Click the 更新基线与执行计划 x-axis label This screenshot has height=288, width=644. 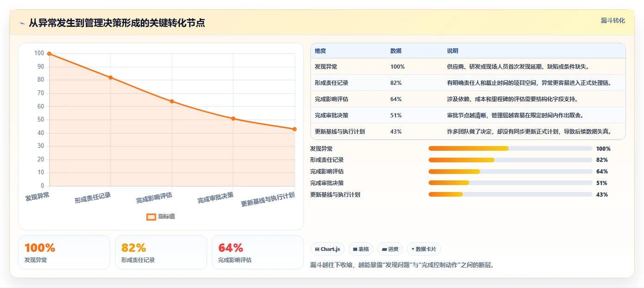[268, 199]
